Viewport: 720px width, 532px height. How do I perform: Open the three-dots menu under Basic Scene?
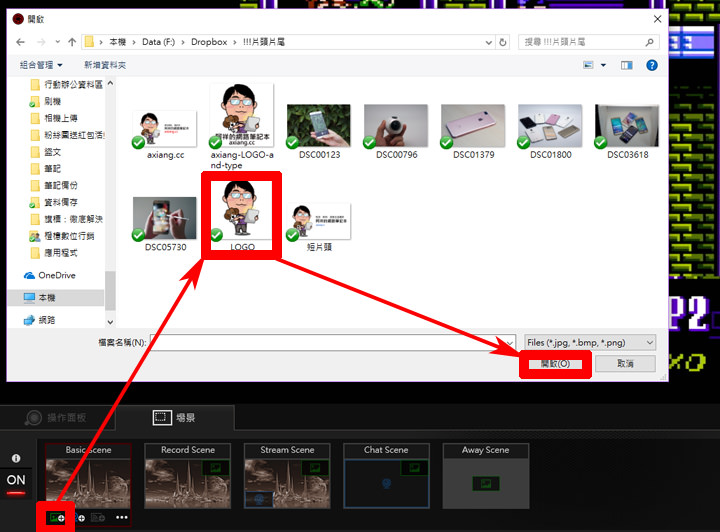pos(122,518)
